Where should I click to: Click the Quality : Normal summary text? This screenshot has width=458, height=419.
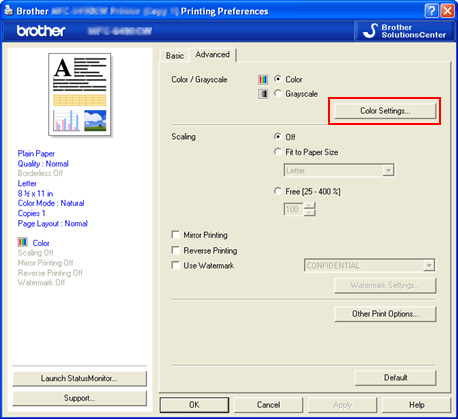click(43, 164)
